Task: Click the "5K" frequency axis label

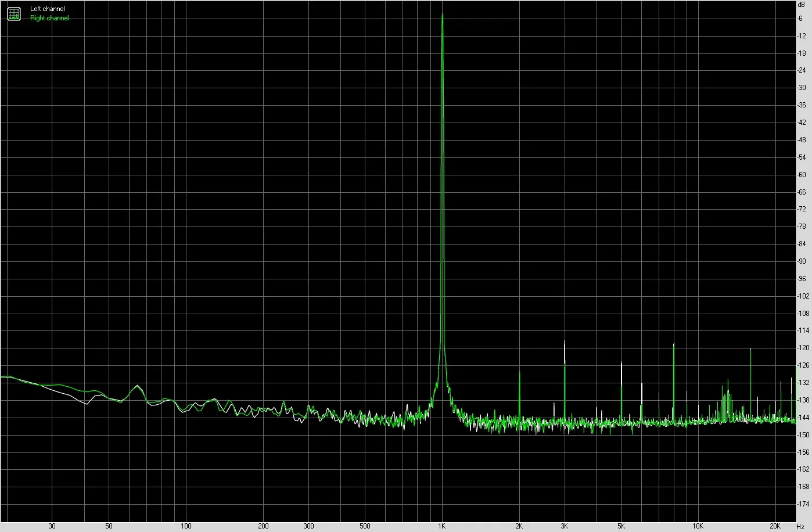Action: point(621,526)
